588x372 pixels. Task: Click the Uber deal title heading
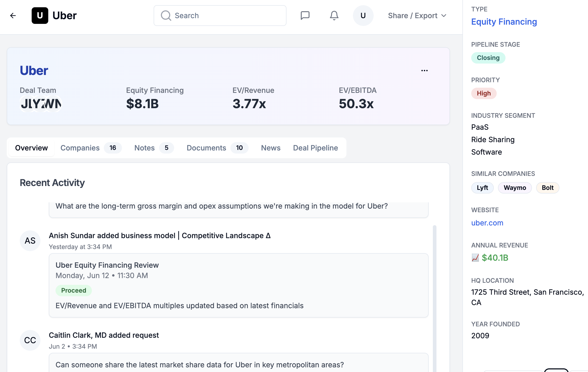[34, 71]
